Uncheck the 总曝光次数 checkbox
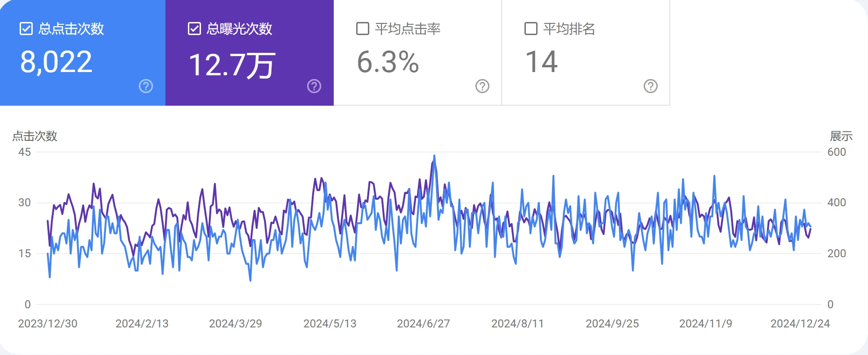 click(194, 29)
